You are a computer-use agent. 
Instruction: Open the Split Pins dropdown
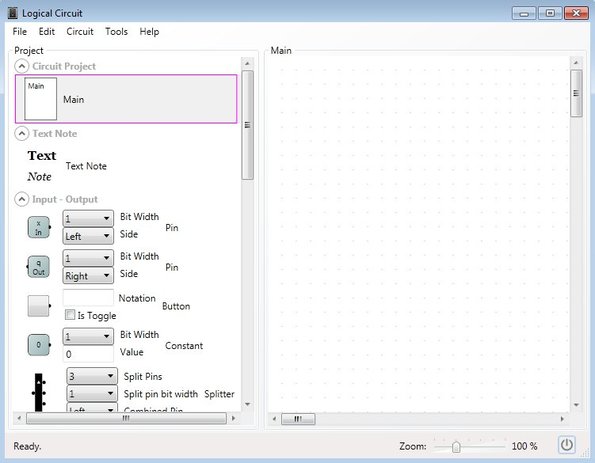tap(92, 376)
